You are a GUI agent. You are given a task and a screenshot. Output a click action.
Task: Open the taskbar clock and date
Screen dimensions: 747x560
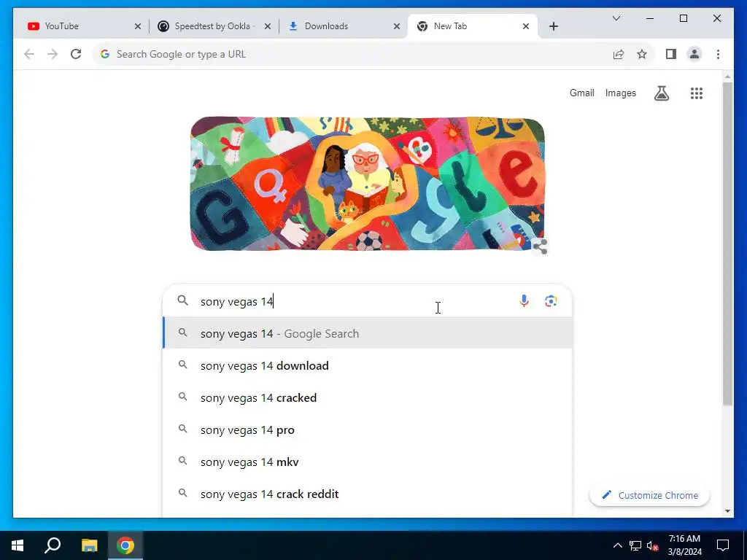684,545
